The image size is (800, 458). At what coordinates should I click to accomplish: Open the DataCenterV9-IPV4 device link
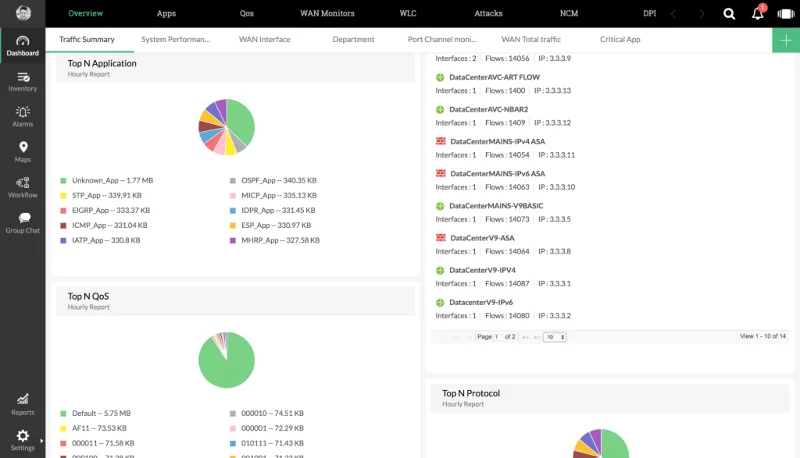point(482,270)
